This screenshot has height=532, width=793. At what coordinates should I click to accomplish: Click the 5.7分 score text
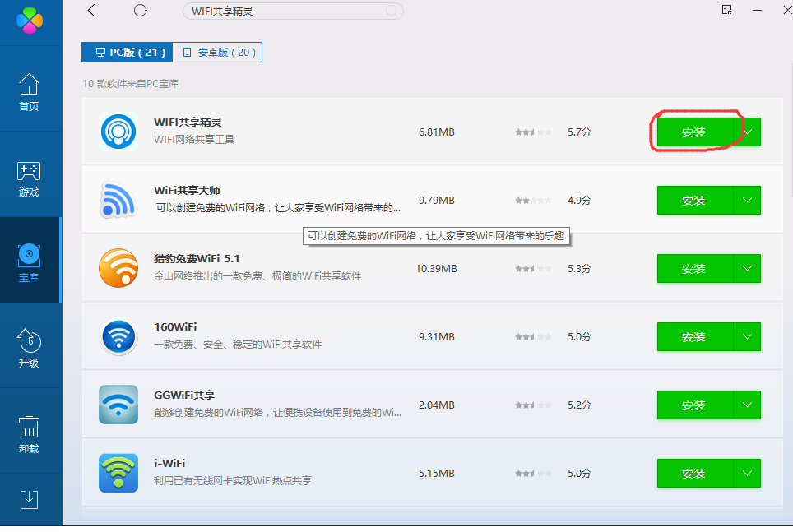pyautogui.click(x=579, y=132)
